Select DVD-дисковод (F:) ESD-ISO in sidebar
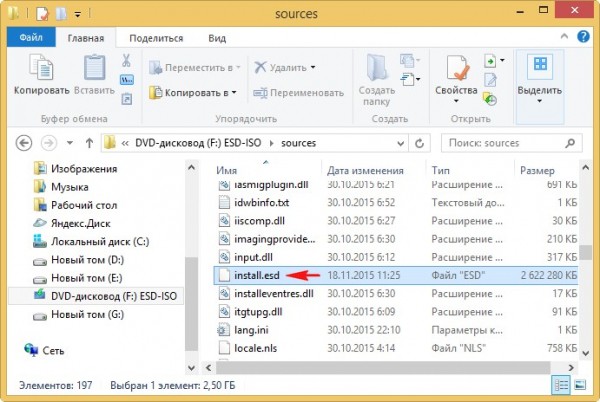This screenshot has width=600, height=402. [96, 296]
